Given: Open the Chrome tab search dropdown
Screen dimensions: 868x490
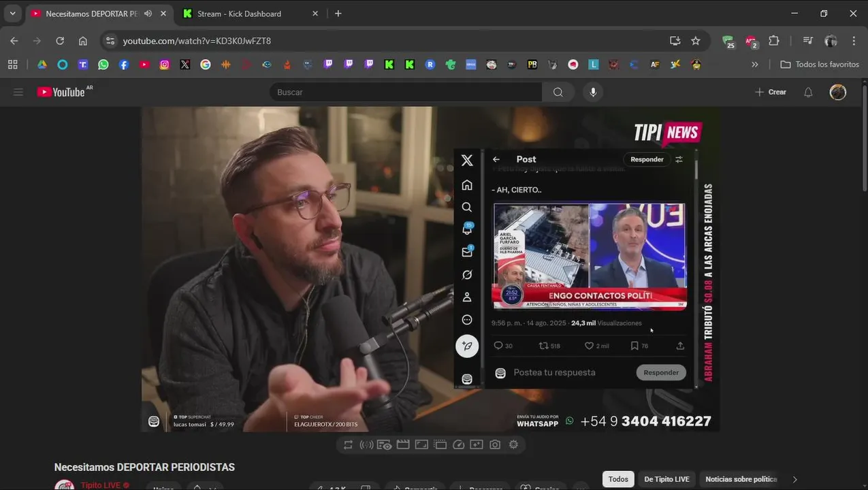Looking at the screenshot, I should click(x=12, y=14).
